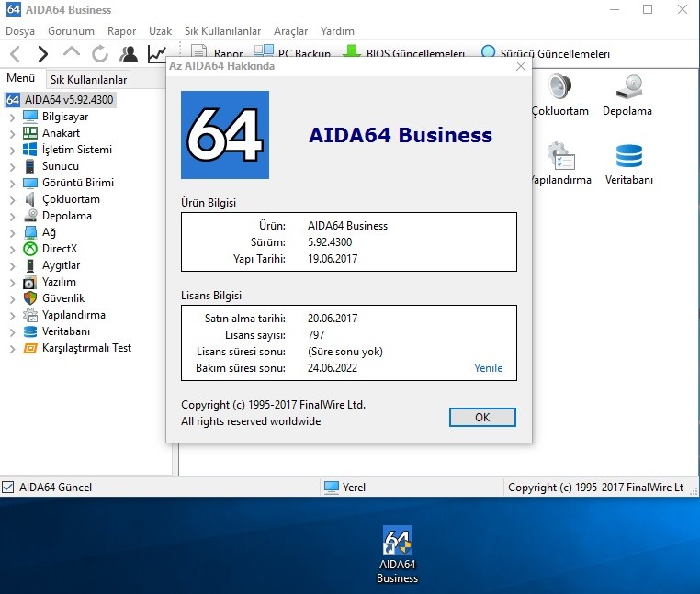Screen dimensions: 700x594
Task: Open the user management person icon
Action: click(x=129, y=54)
